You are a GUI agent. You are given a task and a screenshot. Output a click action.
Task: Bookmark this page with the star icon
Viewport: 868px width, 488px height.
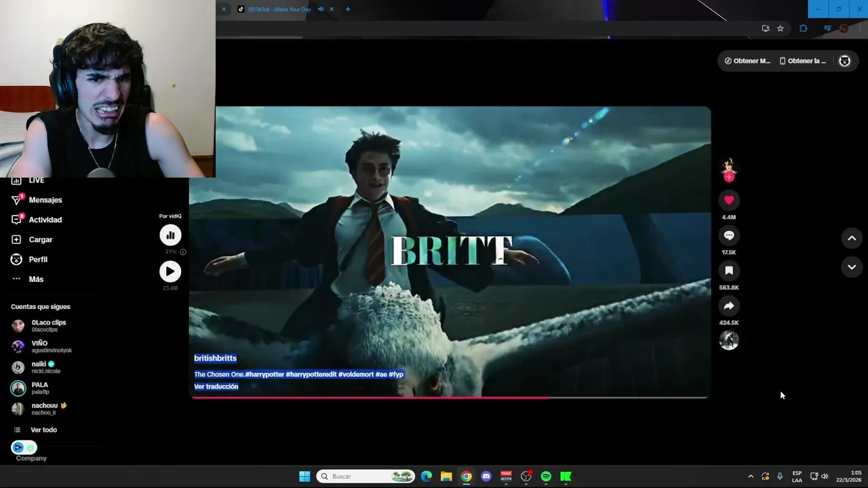781,28
